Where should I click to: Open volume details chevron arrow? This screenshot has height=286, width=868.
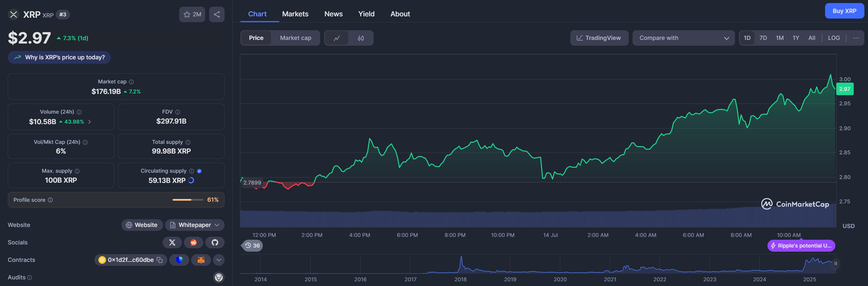coord(90,122)
